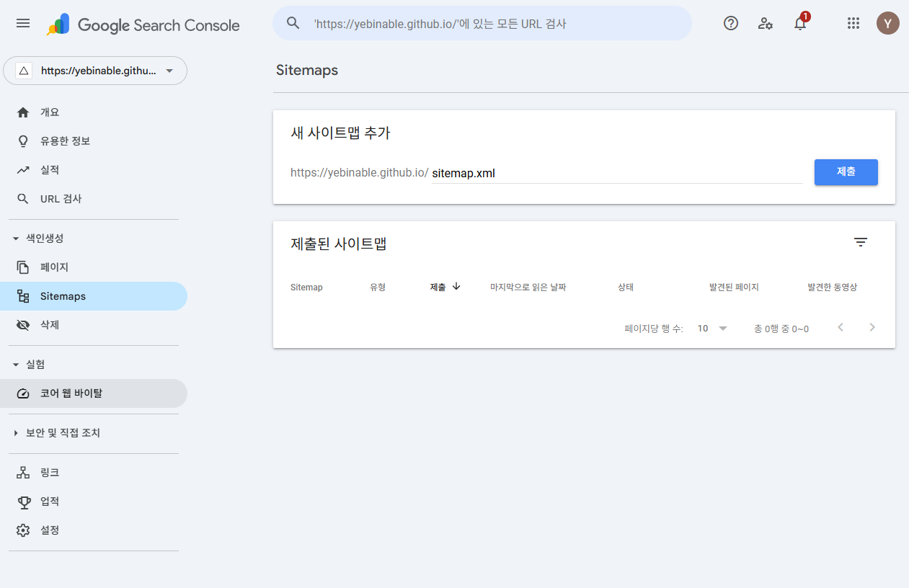Image resolution: width=909 pixels, height=588 pixels.
Task: Sort by 유형 column header
Action: coord(378,287)
